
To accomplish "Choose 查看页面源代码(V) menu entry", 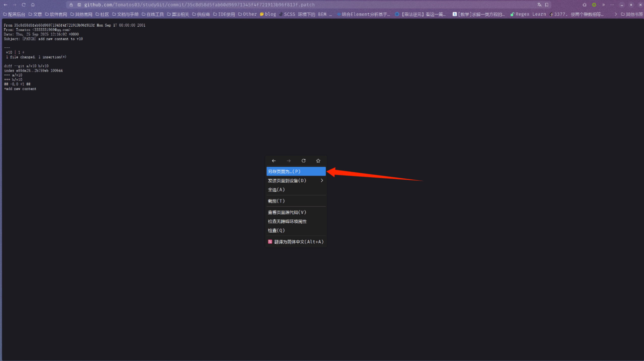I will pyautogui.click(x=287, y=212).
